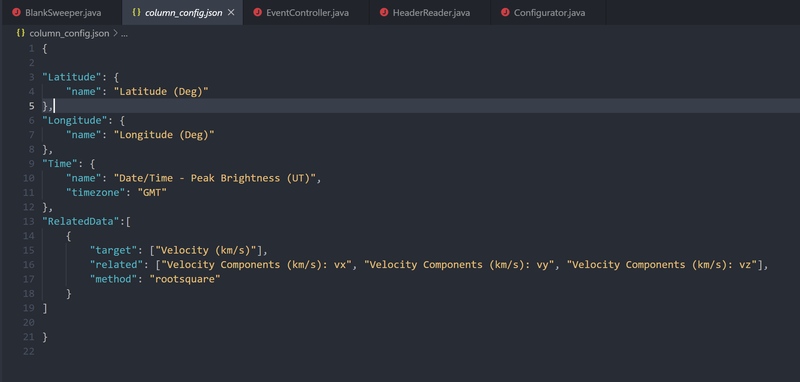This screenshot has width=800, height=382.
Task: Open the EventController.java tab
Action: coord(306,12)
